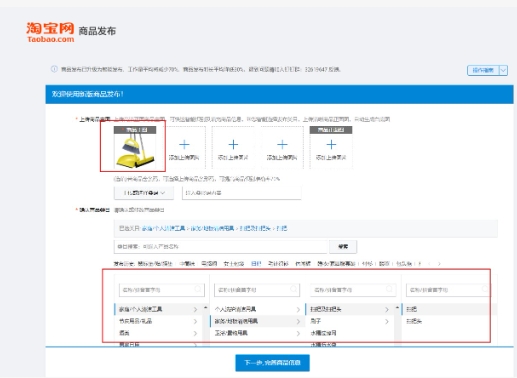Open the dropdown below the product images
517x378 pixels.
(x=144, y=193)
